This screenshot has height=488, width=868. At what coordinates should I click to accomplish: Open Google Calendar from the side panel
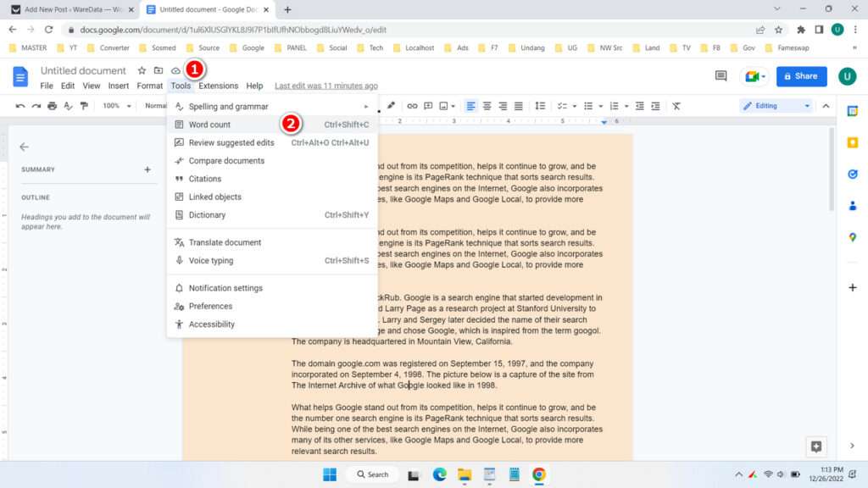coord(853,111)
